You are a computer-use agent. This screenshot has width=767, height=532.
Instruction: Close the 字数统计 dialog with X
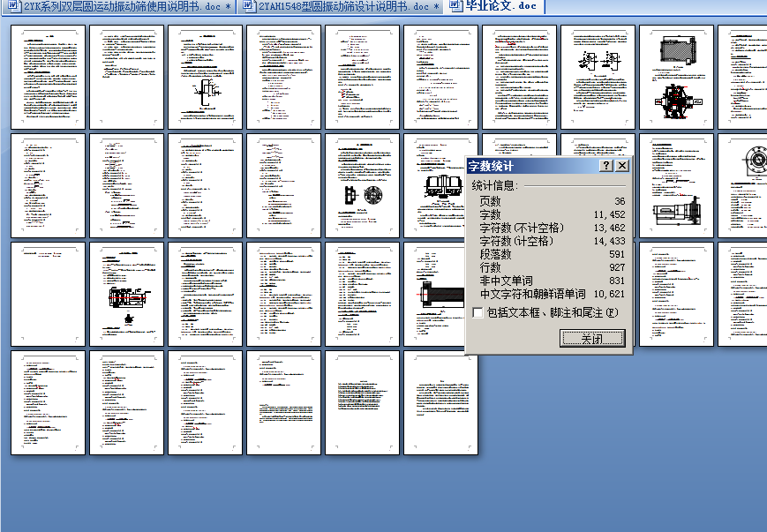click(x=621, y=166)
